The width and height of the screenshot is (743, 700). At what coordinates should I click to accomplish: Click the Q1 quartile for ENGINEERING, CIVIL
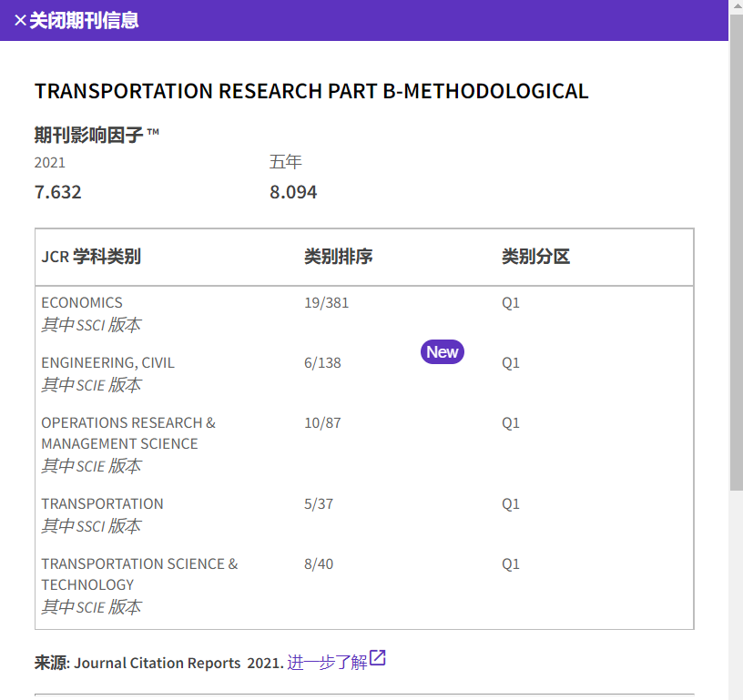[511, 363]
